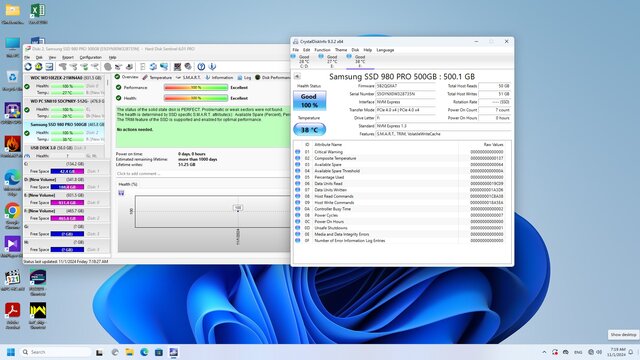Click the taskbar Search box
The image size is (640, 360).
pos(55,352)
